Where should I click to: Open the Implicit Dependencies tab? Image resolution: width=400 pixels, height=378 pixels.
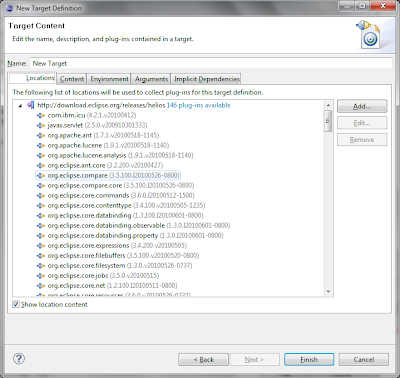207,79
